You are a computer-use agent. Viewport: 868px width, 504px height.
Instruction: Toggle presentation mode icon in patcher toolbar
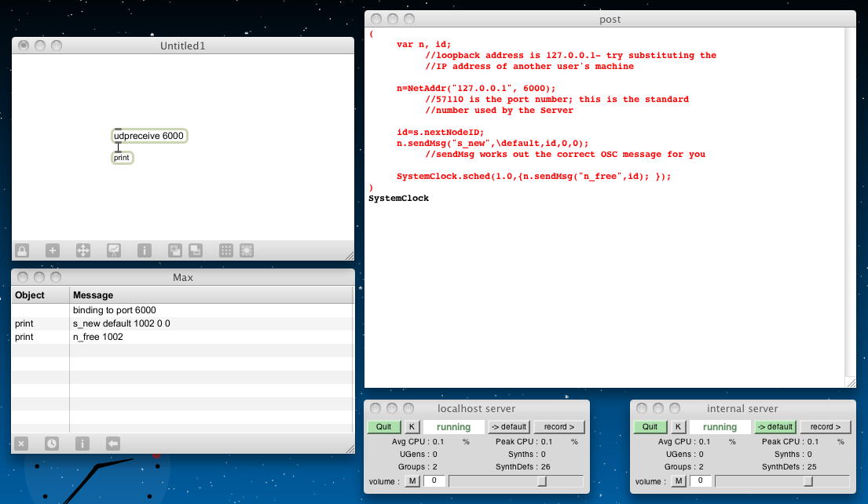[x=114, y=250]
